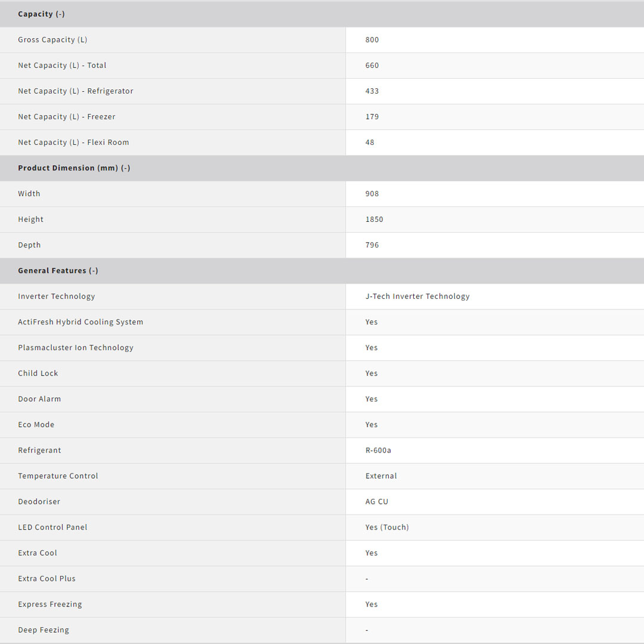Click the Net Capacity (L) - Refrigerator label
644x644 pixels.
[76, 91]
